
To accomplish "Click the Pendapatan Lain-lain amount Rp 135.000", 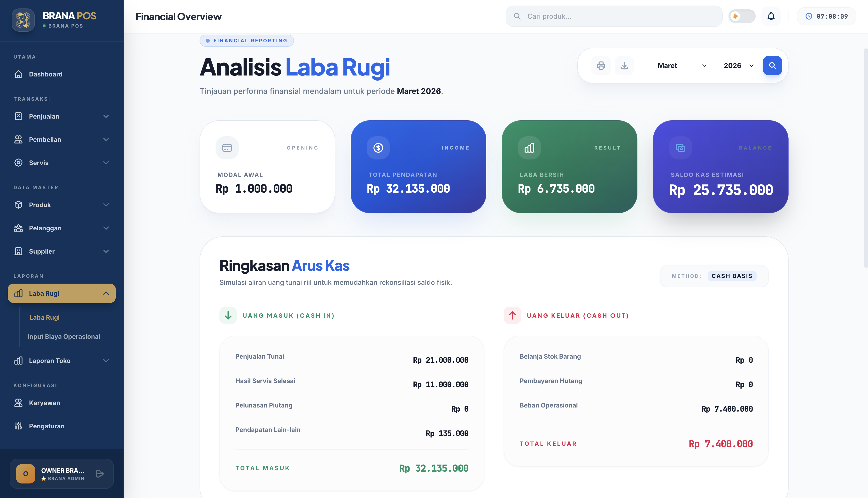I will point(447,433).
